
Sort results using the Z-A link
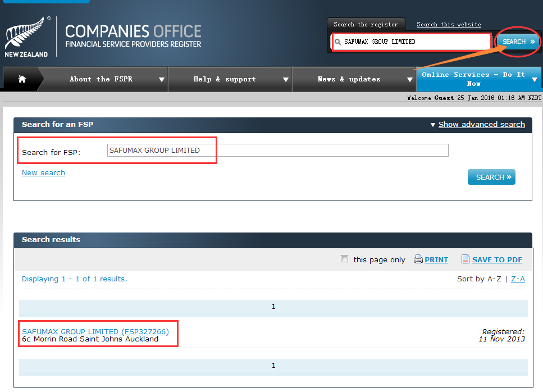click(518, 279)
